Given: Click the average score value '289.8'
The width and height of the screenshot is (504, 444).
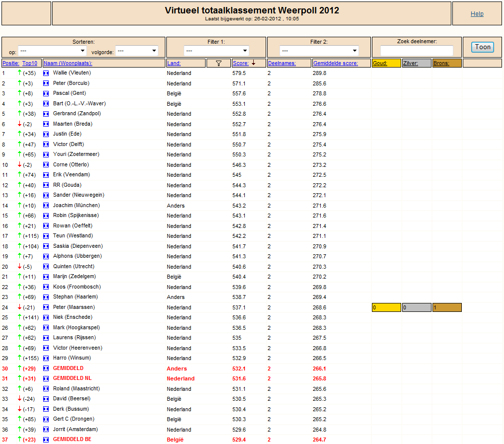Looking at the screenshot, I should click(319, 74).
